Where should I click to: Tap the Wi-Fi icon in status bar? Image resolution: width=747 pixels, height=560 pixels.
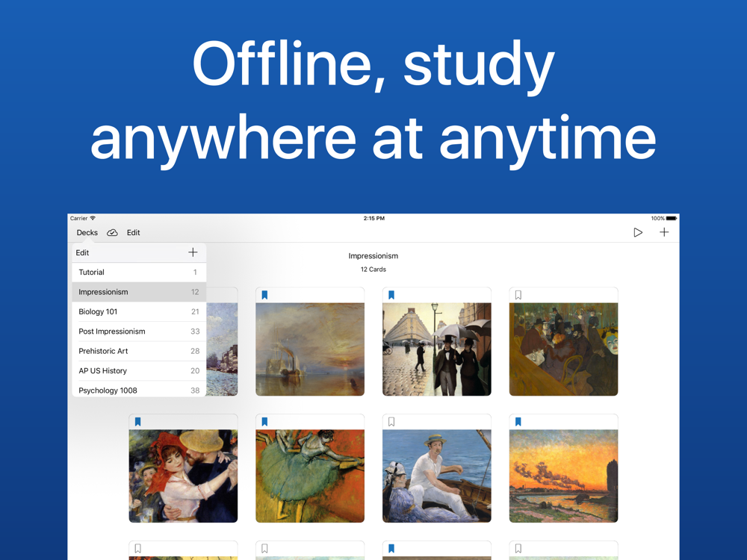pyautogui.click(x=93, y=218)
